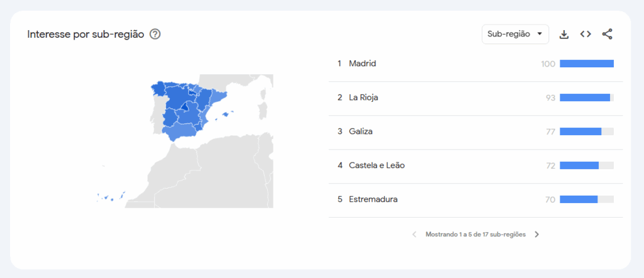Click the "Interesse por sub-região" heading
This screenshot has height=278, width=644.
point(86,34)
